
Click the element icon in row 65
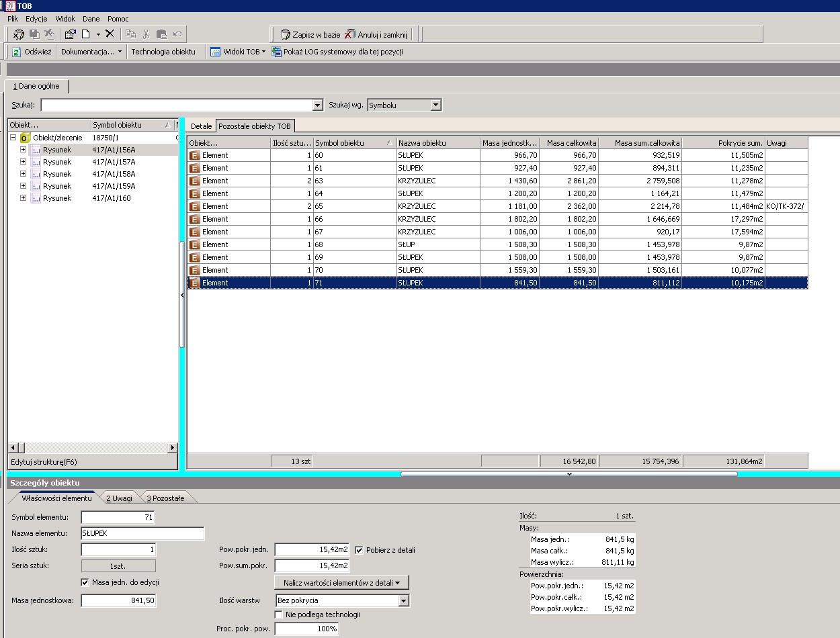pyautogui.click(x=195, y=206)
